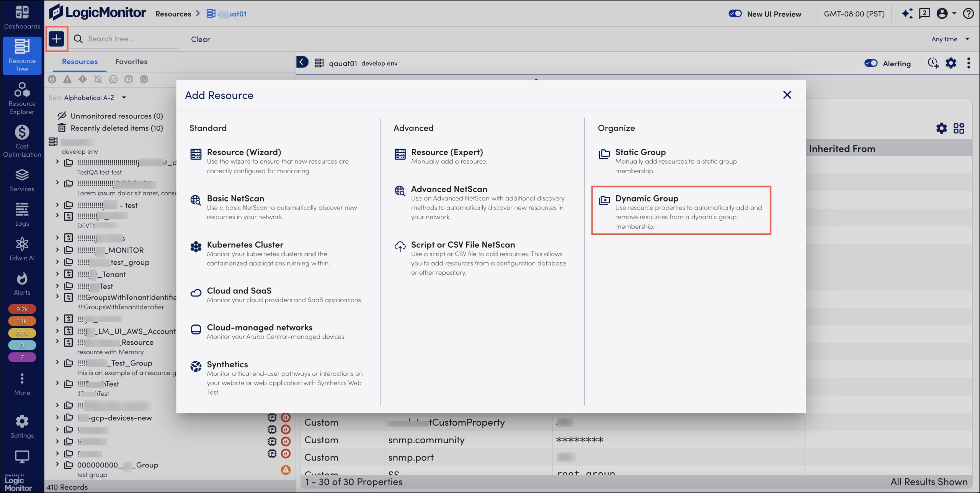Expand the _Tenant tree node
Viewport: 980px width, 493px height.
(57, 274)
